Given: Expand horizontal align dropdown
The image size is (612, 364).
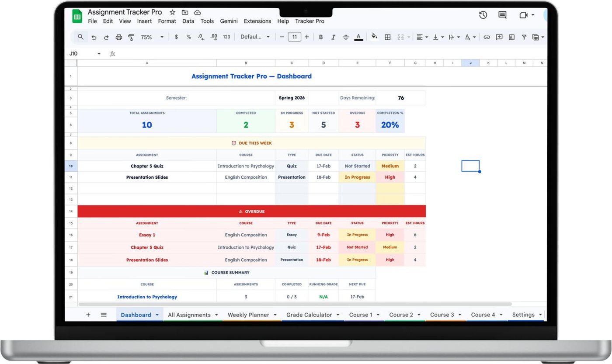Looking at the screenshot, I should (x=426, y=38).
